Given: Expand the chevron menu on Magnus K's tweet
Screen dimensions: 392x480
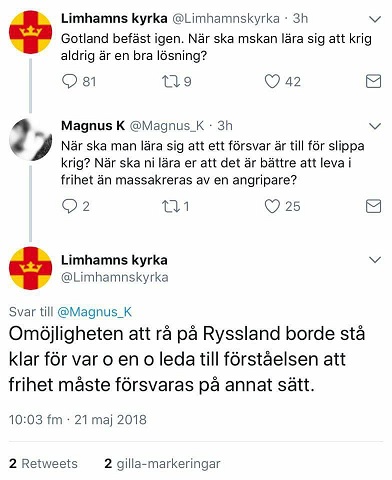Looking at the screenshot, I should coord(375,126).
